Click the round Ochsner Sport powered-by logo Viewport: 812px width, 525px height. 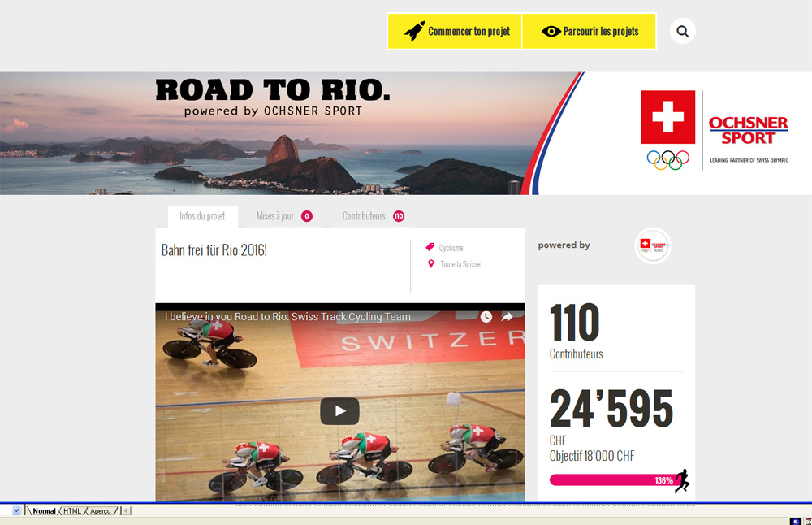point(653,245)
